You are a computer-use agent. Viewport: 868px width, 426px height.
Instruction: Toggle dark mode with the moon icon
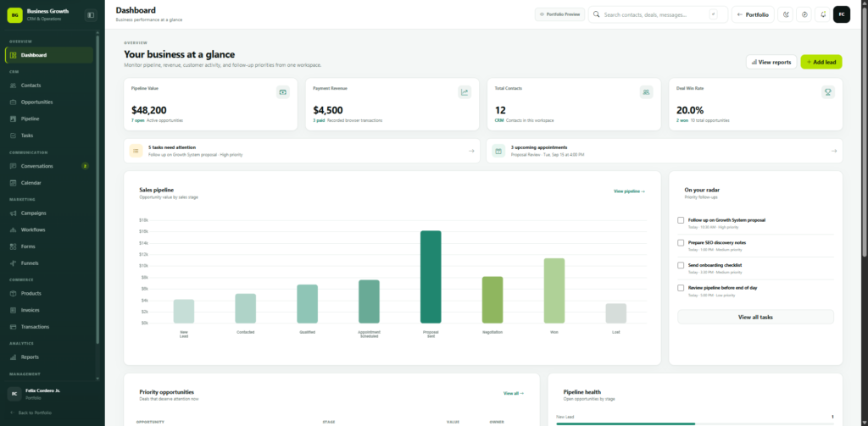pyautogui.click(x=785, y=14)
